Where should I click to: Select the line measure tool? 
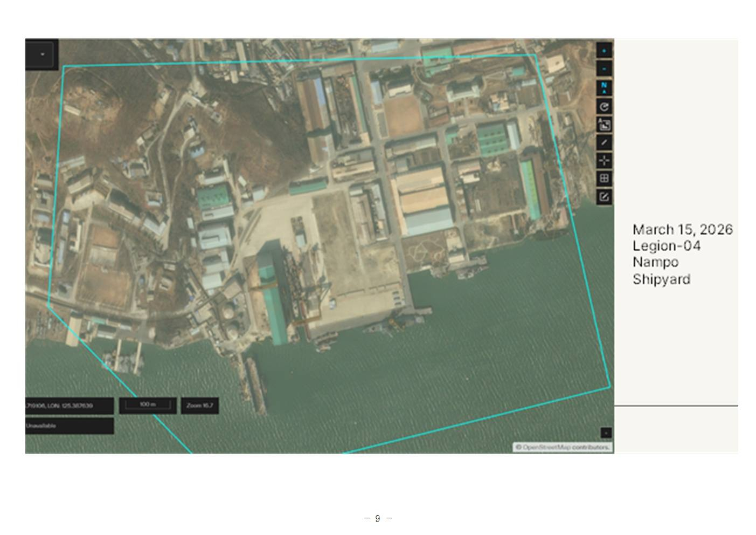604,142
